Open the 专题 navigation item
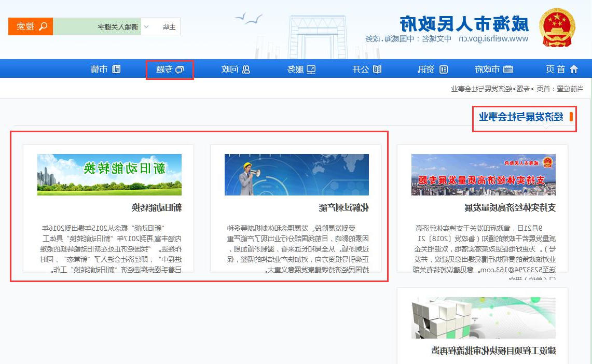The image size is (592, 364). point(170,69)
